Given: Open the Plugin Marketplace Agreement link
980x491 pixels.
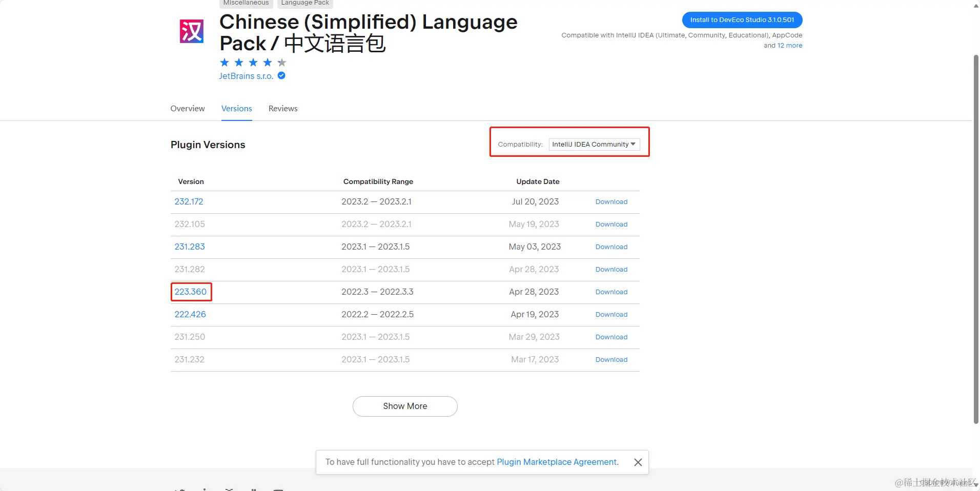Looking at the screenshot, I should pyautogui.click(x=557, y=462).
